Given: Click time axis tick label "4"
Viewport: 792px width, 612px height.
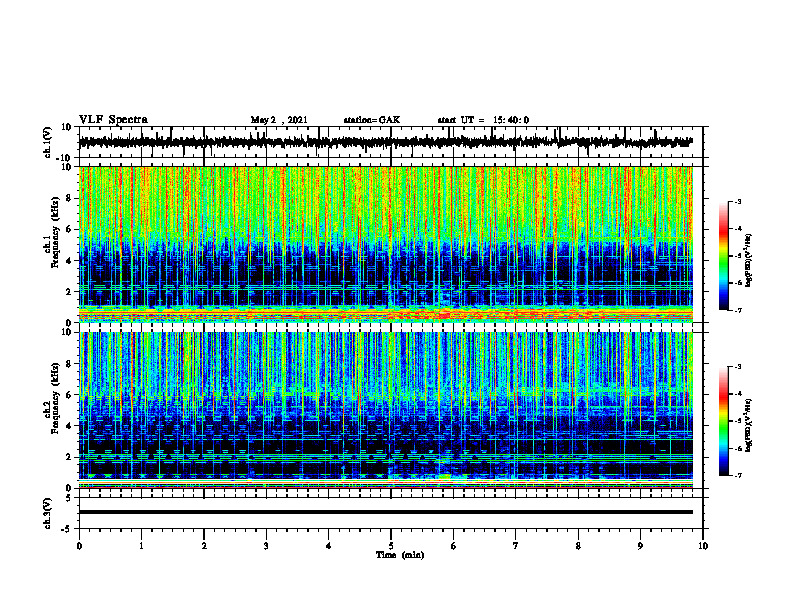Looking at the screenshot, I should tap(329, 546).
